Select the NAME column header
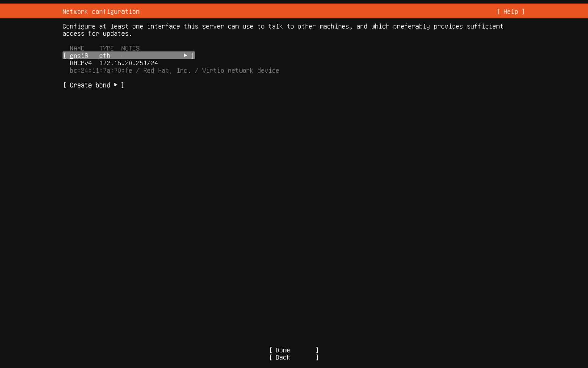 [x=77, y=48]
